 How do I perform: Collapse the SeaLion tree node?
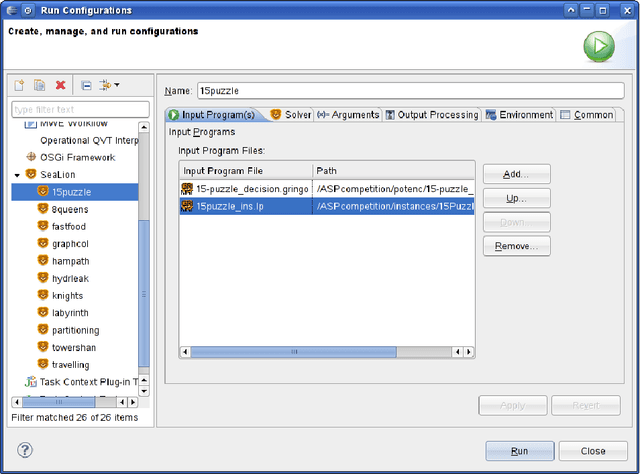click(x=17, y=175)
